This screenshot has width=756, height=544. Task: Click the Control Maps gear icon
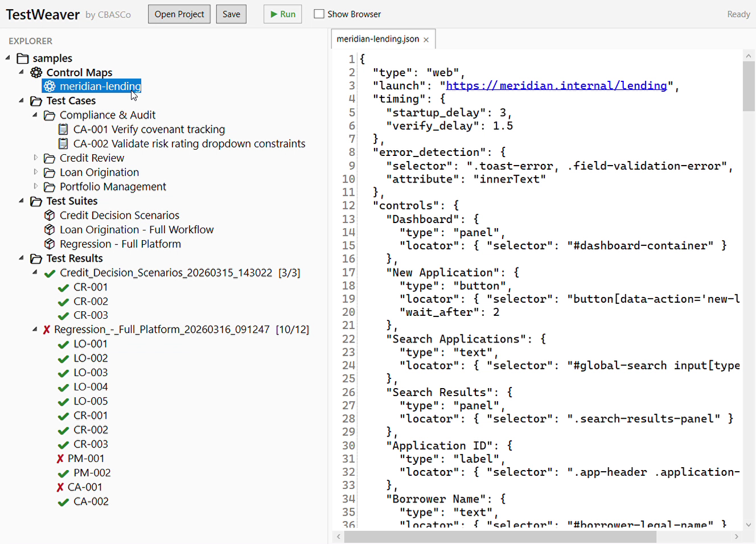36,72
